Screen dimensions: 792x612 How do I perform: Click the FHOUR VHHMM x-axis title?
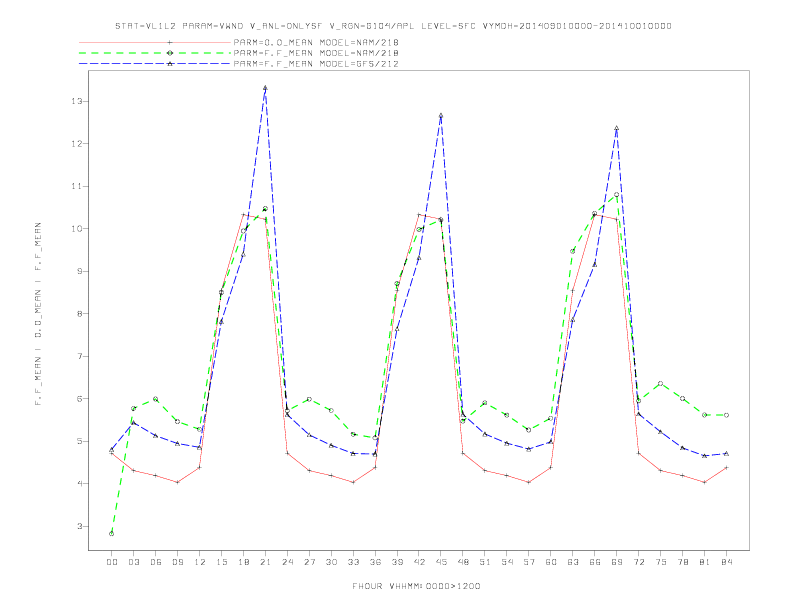pyautogui.click(x=416, y=586)
